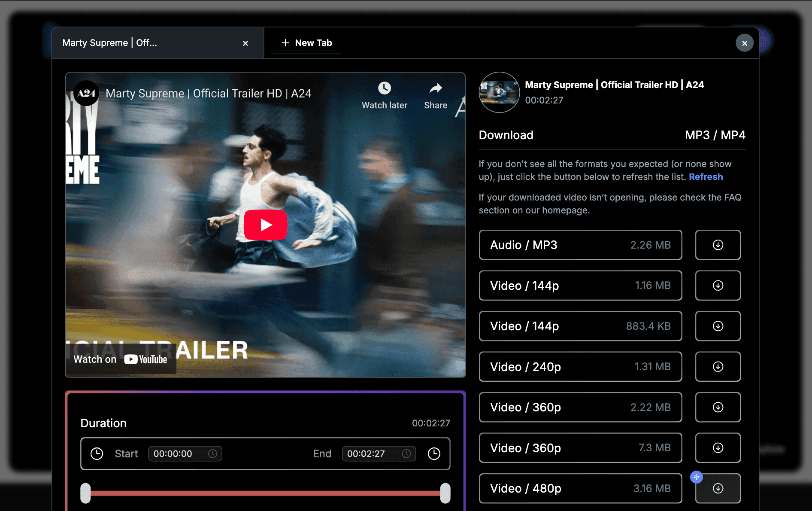Click the video title in player header
The width and height of the screenshot is (812, 511).
(x=208, y=94)
